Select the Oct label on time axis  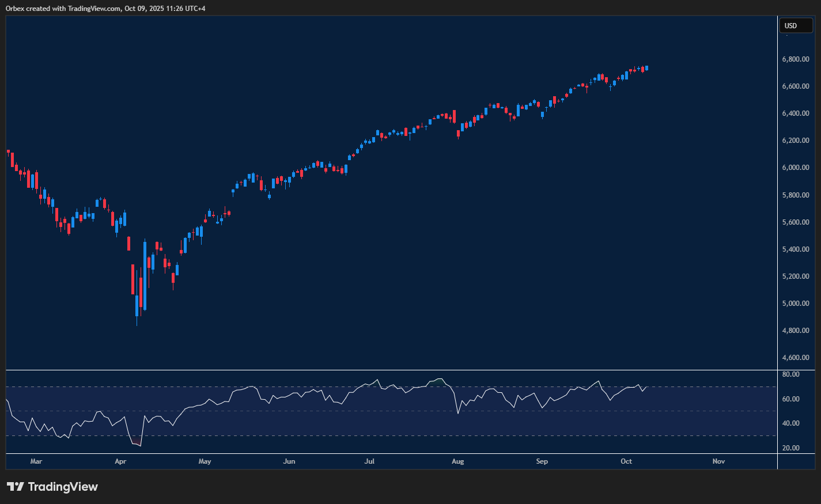click(626, 461)
